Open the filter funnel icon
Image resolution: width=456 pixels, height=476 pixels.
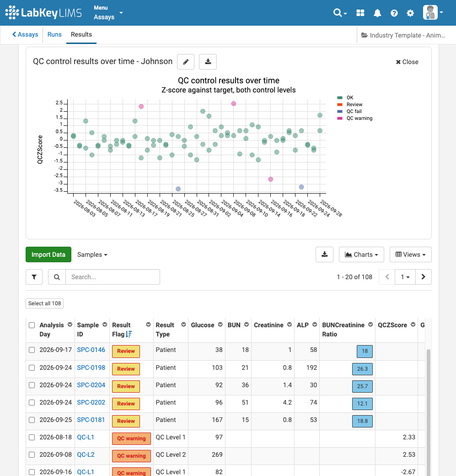coord(34,277)
